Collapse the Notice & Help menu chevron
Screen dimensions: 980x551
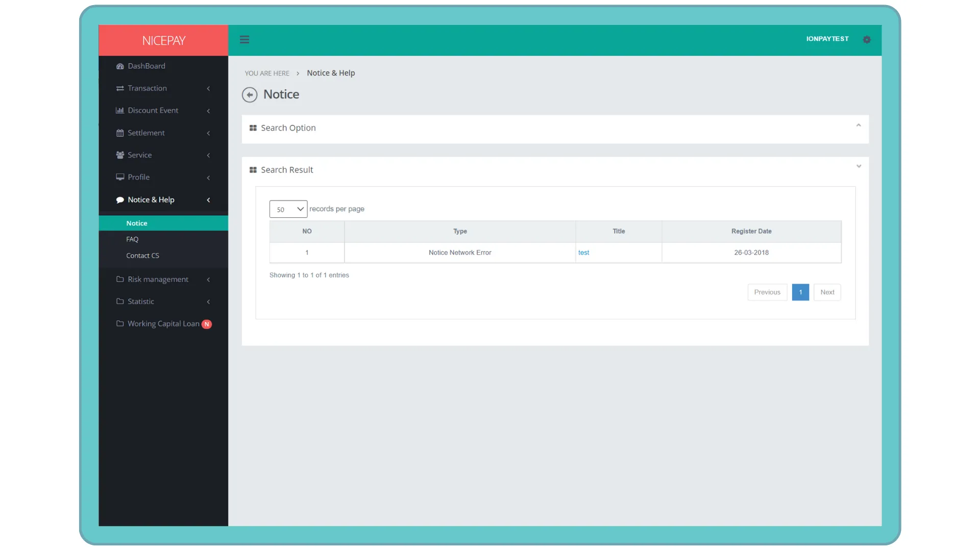click(208, 200)
